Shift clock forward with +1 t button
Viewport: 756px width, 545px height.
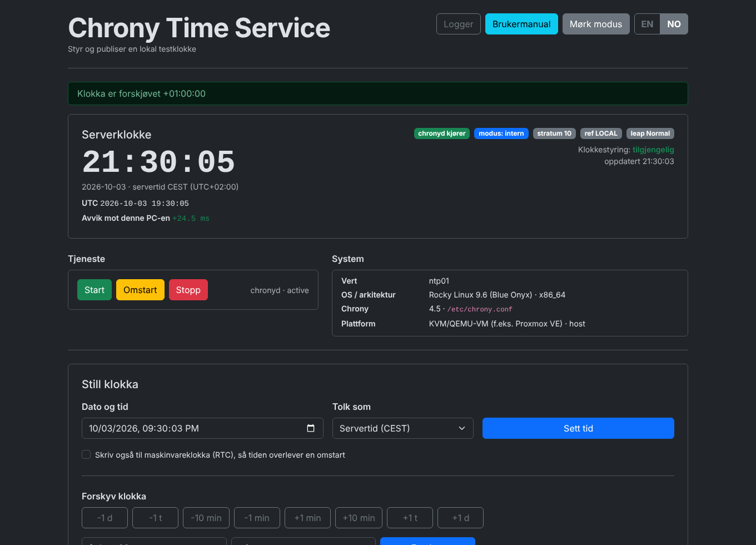(x=410, y=518)
